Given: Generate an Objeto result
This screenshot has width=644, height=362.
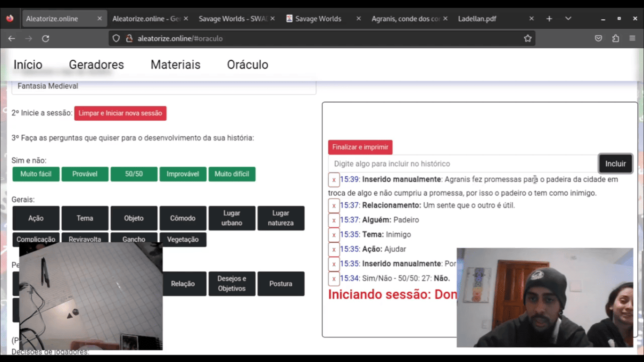Looking at the screenshot, I should (x=134, y=218).
